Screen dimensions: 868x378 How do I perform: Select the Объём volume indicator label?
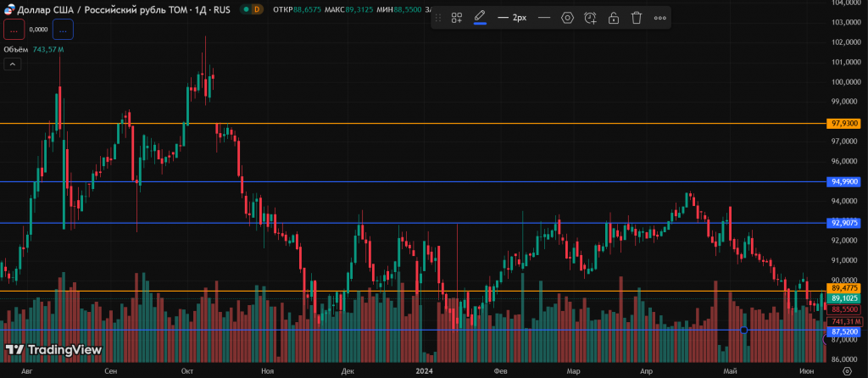pos(16,49)
